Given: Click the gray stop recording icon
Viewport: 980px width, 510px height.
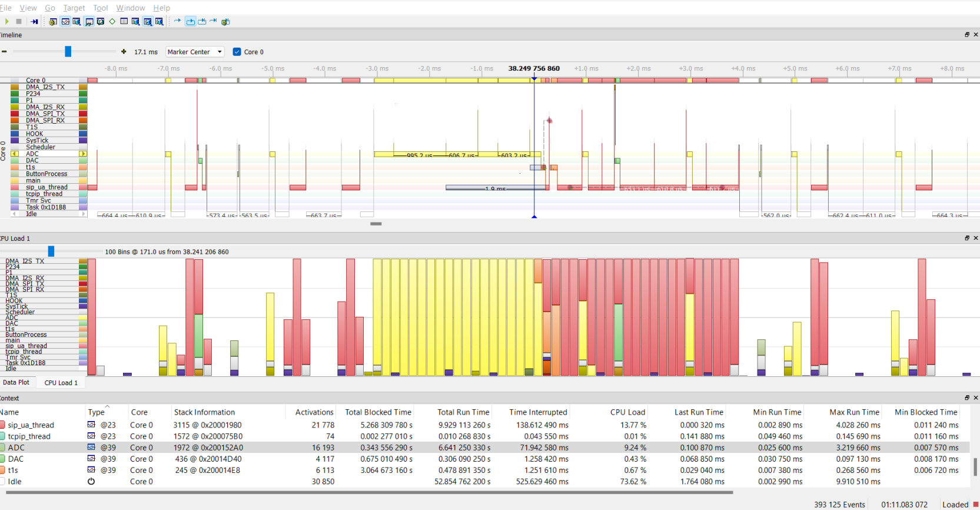Looking at the screenshot, I should pos(19,22).
